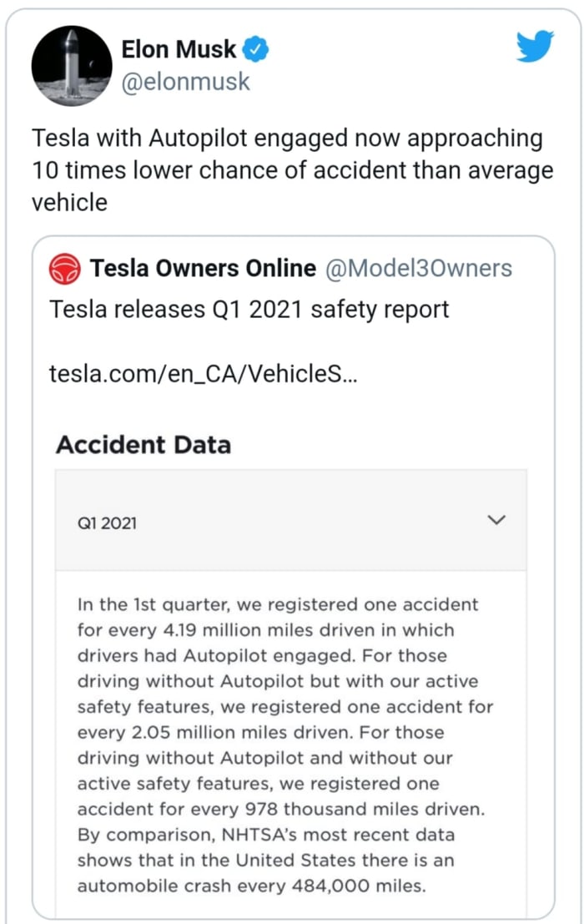This screenshot has width=584, height=924.
Task: Click the @elonmusk handle
Action: click(186, 82)
